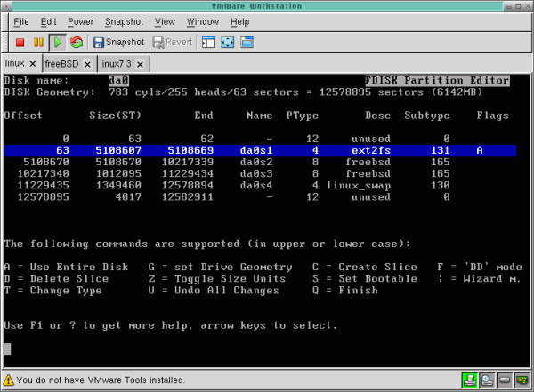Click the CD-ROM device status icon
534x392 pixels.
(487, 380)
